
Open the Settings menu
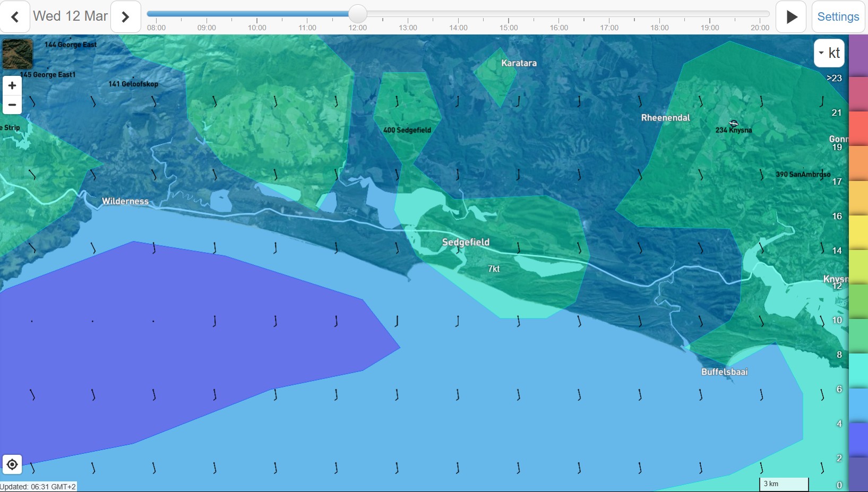tap(838, 17)
